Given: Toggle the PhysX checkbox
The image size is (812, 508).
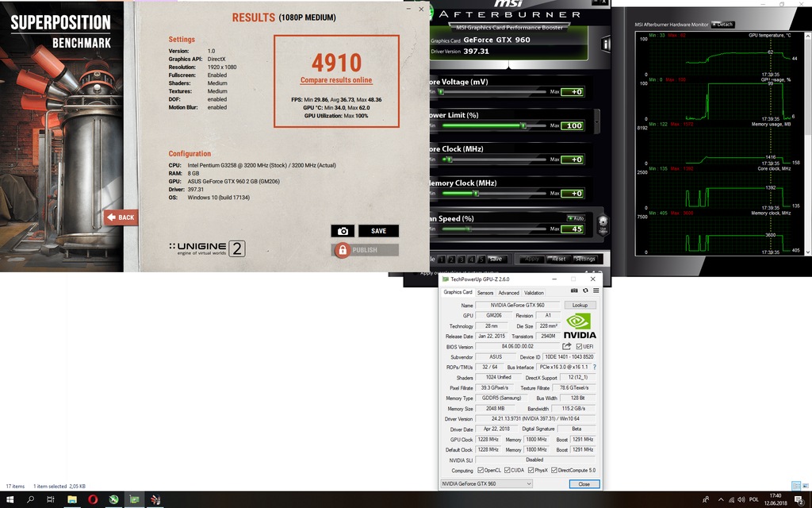Looking at the screenshot, I should click(530, 470).
